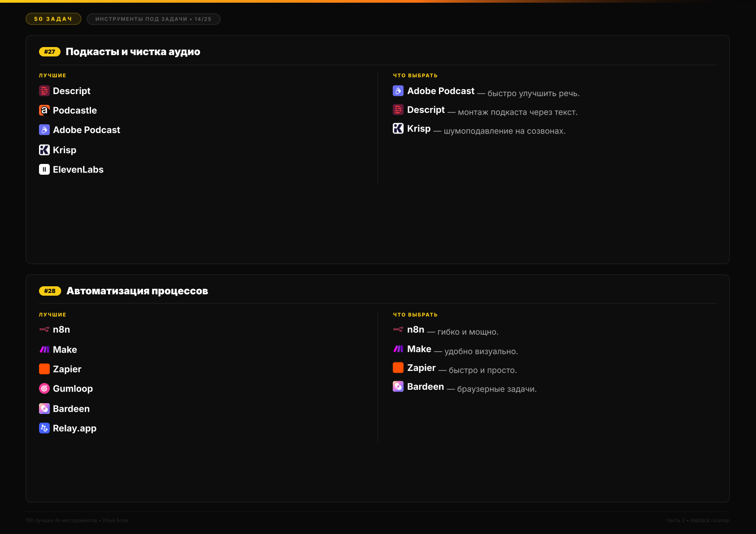This screenshot has width=756, height=534.
Task: Open the iliablack.ru/shop footer link
Action: tap(710, 521)
